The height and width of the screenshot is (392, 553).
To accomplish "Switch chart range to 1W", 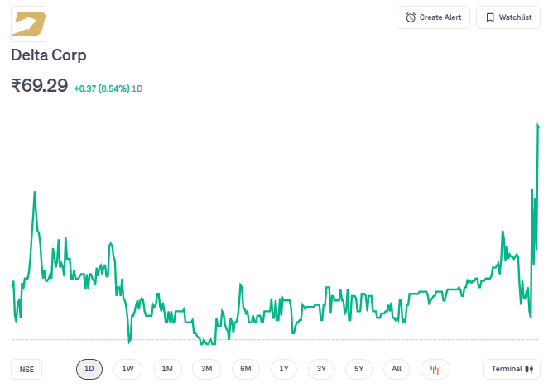I will 127,369.
